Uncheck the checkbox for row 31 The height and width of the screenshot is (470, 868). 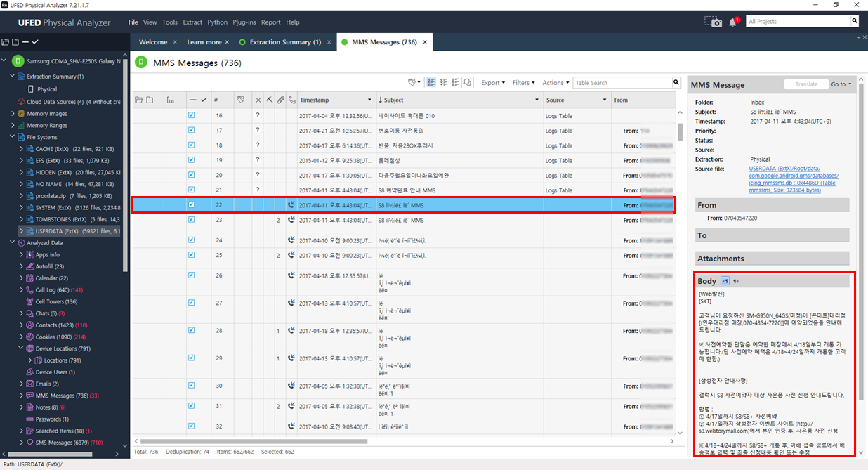click(x=192, y=406)
